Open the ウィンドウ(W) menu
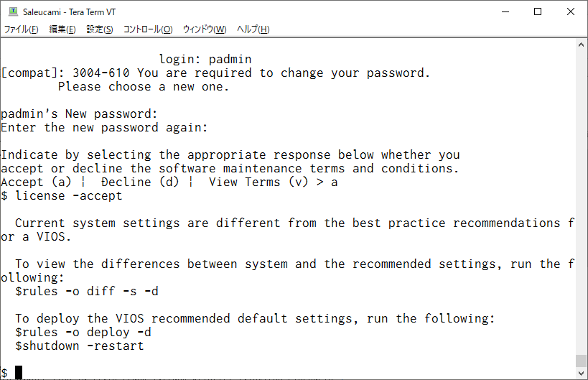 (x=205, y=29)
